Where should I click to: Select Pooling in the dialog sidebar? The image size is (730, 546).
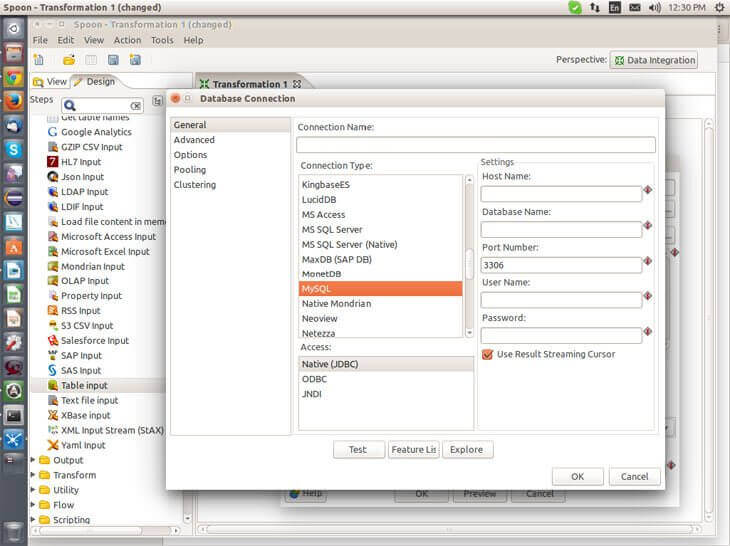click(189, 169)
